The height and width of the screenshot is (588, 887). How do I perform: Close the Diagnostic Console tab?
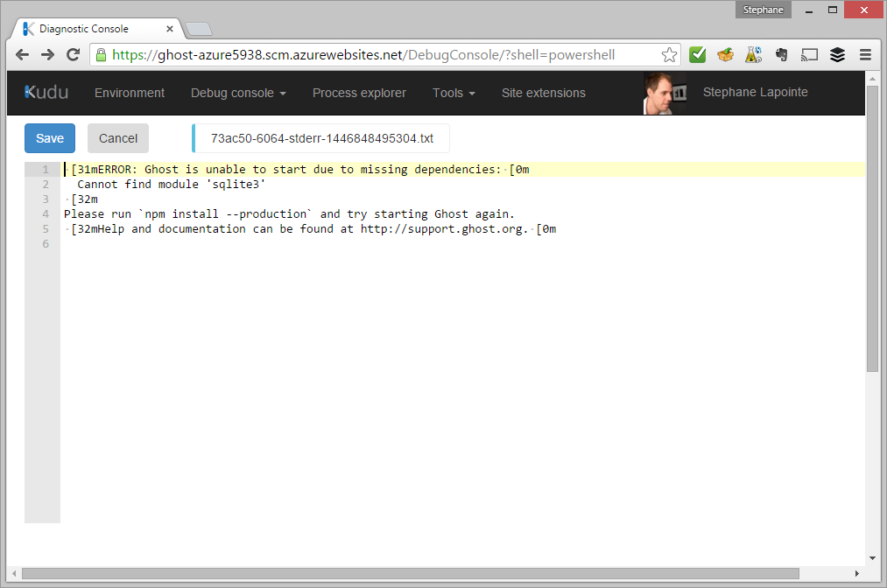pyautogui.click(x=170, y=29)
